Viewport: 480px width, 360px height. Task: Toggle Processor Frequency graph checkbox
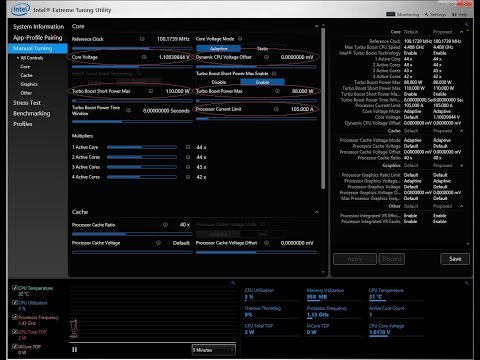(x=15, y=317)
